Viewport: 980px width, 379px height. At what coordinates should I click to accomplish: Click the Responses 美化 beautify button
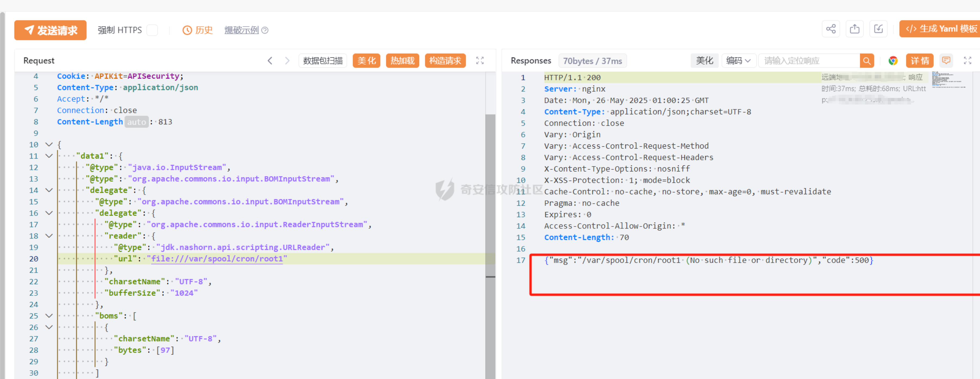(x=704, y=60)
